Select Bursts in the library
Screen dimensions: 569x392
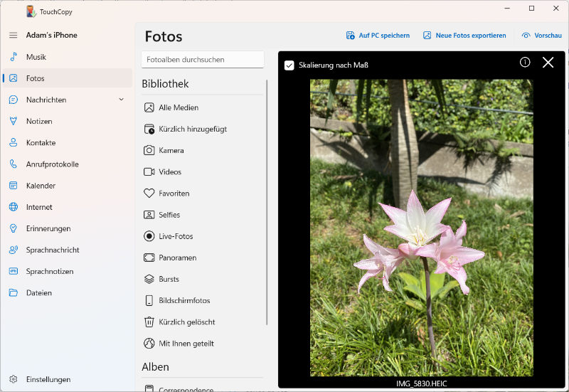(x=169, y=279)
